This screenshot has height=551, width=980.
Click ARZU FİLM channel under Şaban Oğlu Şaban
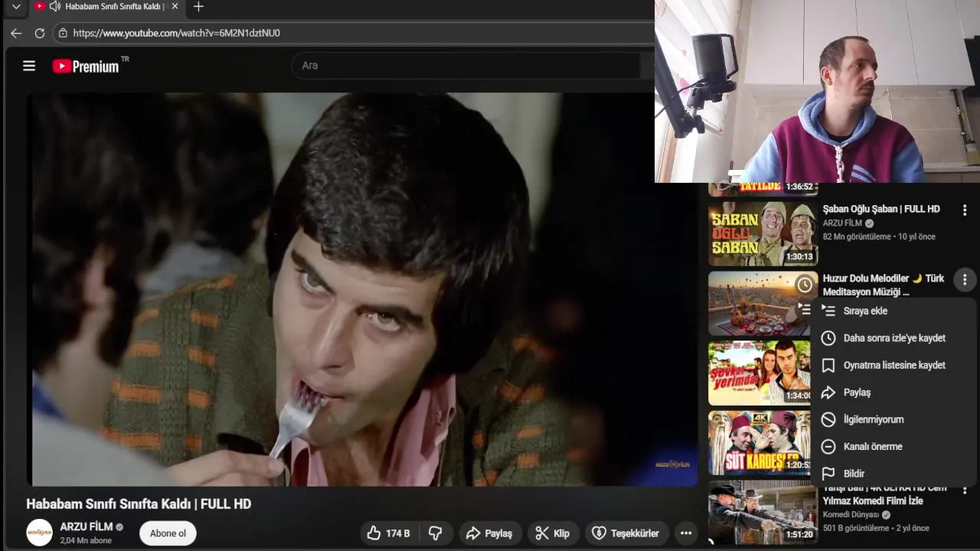pyautogui.click(x=843, y=223)
